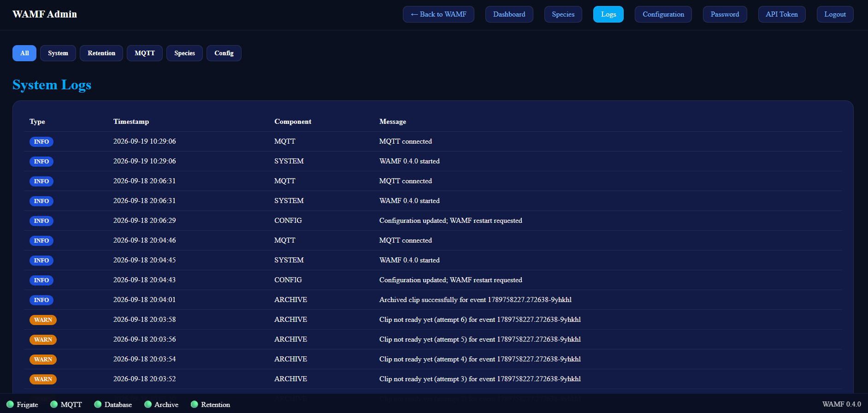Viewport: 868px width, 413px height.
Task: Click timestamp 2026-09-18 20:04:01
Action: (144, 300)
